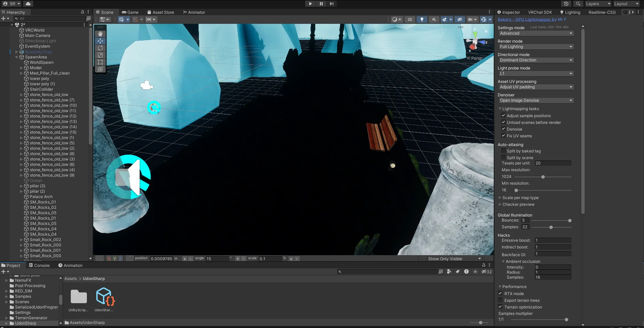The image size is (644, 328).
Task: Open the Bakery GPU Lightmapper link
Action: pos(531,19)
